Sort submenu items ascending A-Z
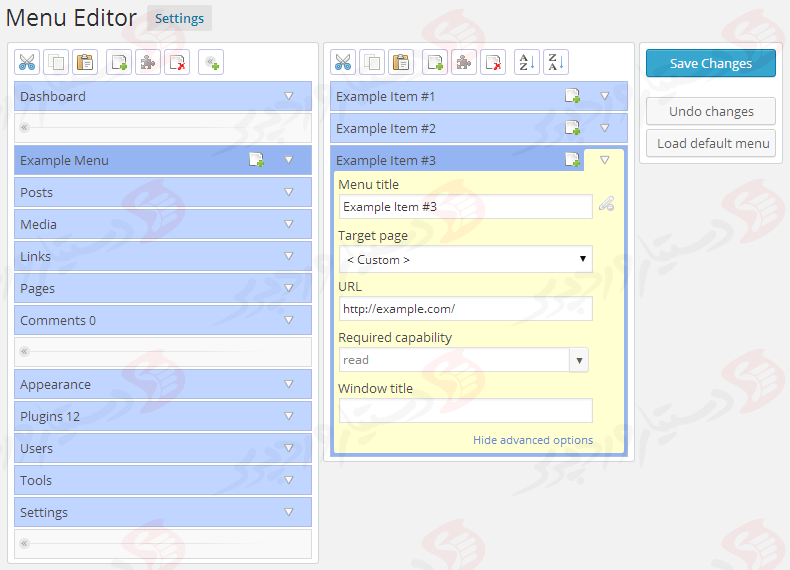This screenshot has height=570, width=790. (x=527, y=62)
